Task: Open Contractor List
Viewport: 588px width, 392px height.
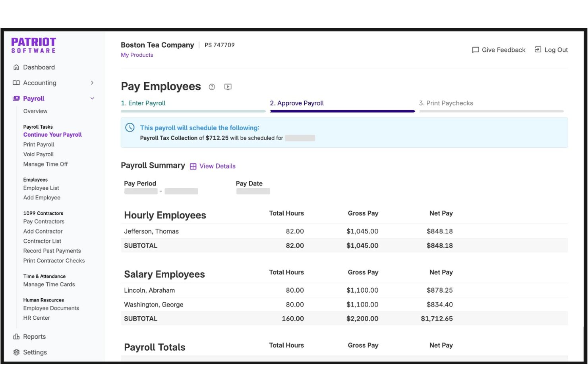Action: point(42,241)
